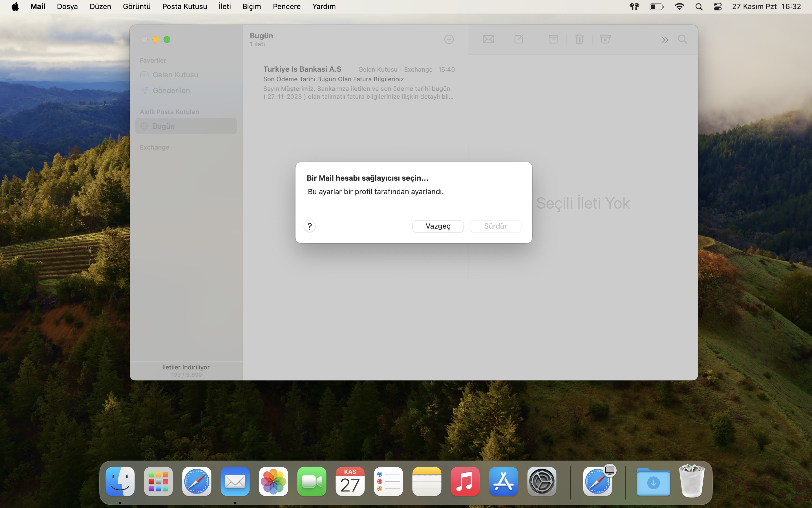Image resolution: width=812 pixels, height=508 pixels.
Task: Open the Yardım menu
Action: [x=324, y=6]
